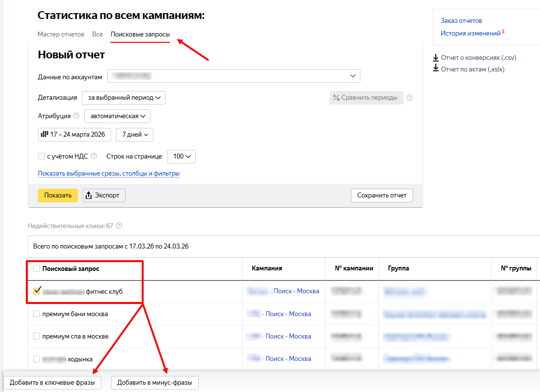The image size is (540, 392).
Task: Expand the '7 дней' period dropdown
Action: pyautogui.click(x=135, y=134)
